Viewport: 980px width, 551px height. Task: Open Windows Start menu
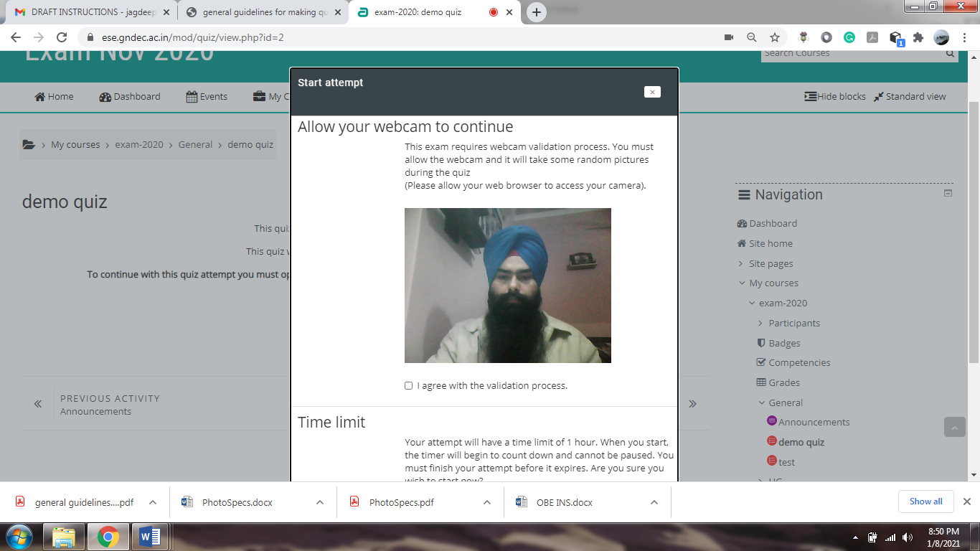click(18, 537)
